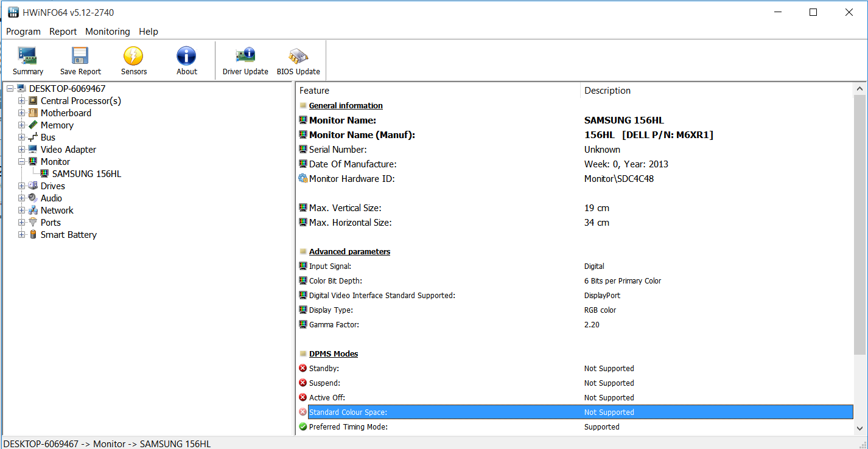This screenshot has height=449, width=868.
Task: Select the Date Of Manufacture row
Action: tap(575, 164)
